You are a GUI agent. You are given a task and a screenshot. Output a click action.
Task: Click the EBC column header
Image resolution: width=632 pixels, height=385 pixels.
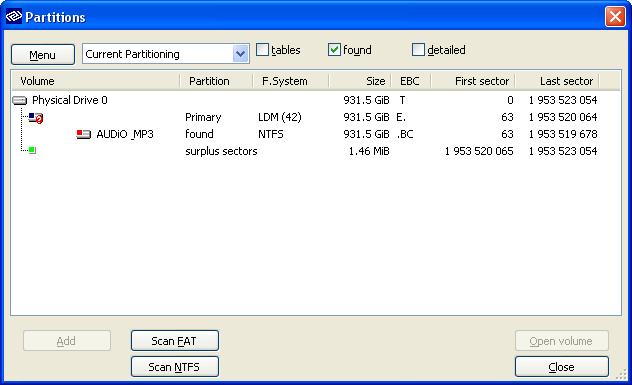[411, 81]
